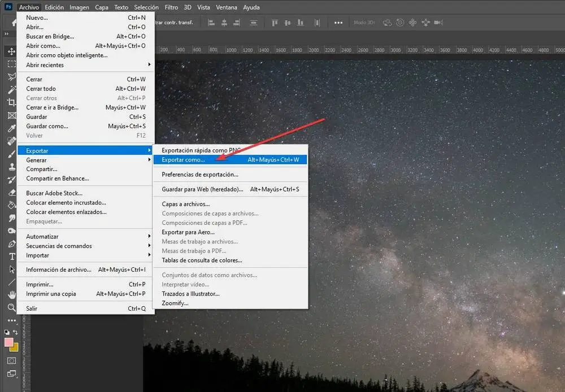Select the Frame tool

(11, 115)
